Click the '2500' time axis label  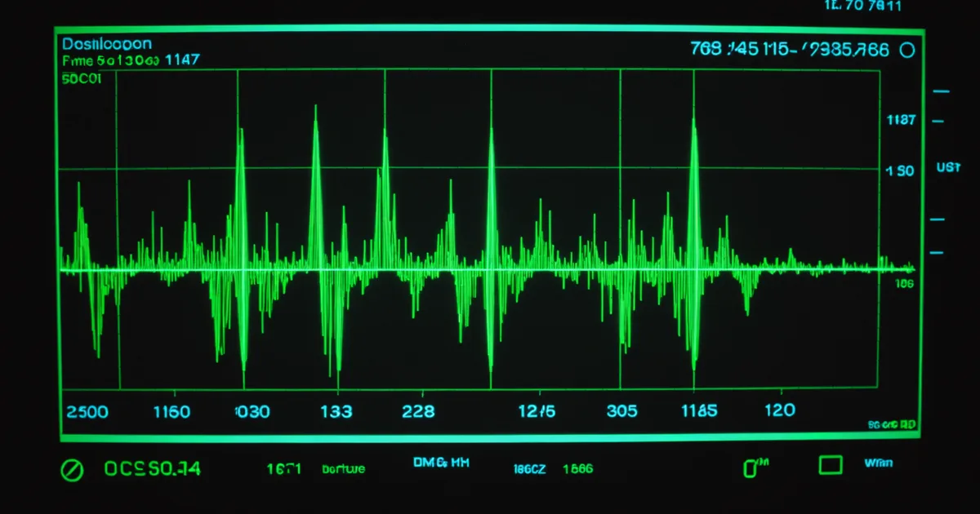click(87, 411)
